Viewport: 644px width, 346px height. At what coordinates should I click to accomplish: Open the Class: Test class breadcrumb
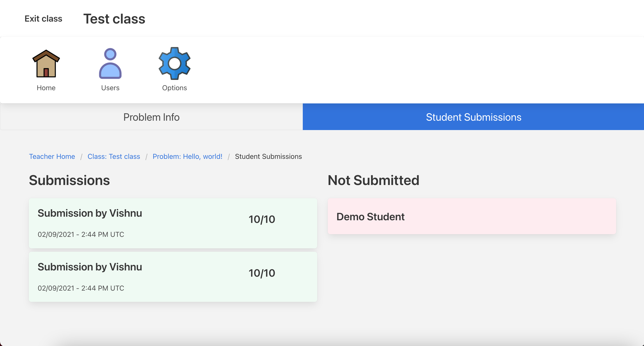tap(114, 156)
